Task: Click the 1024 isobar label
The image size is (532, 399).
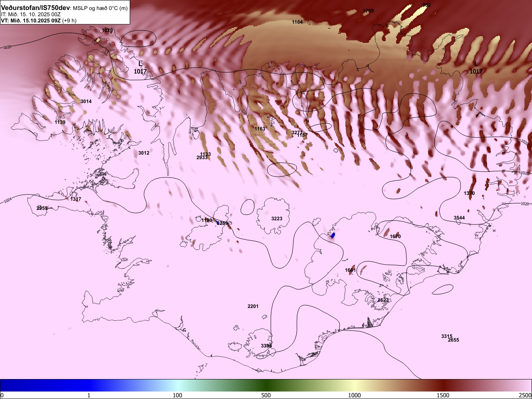Action: pos(7,201)
